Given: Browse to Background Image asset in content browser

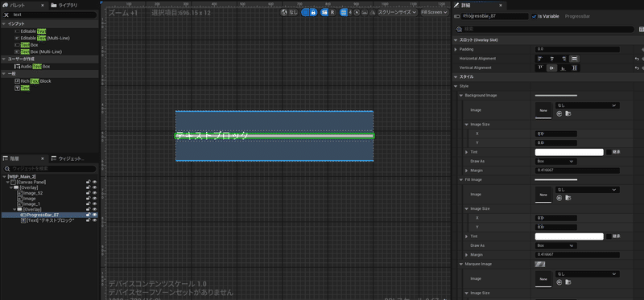Looking at the screenshot, I should (568, 113).
